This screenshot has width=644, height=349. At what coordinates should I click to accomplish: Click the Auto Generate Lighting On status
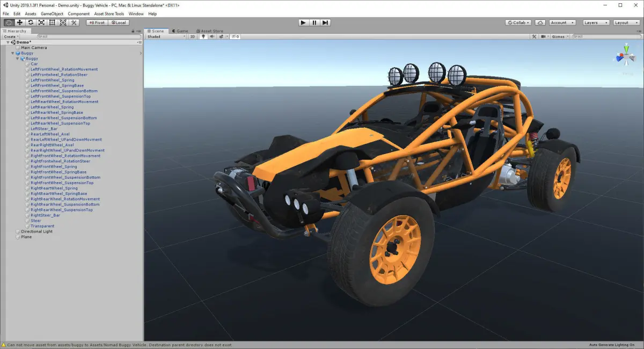[612, 345]
